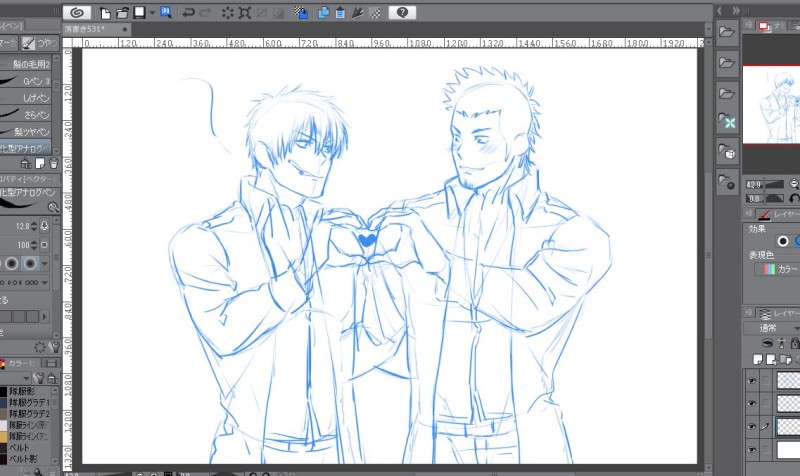Select the マーカー sub tool group tab
Screen dimensions: 800x476
(9, 43)
